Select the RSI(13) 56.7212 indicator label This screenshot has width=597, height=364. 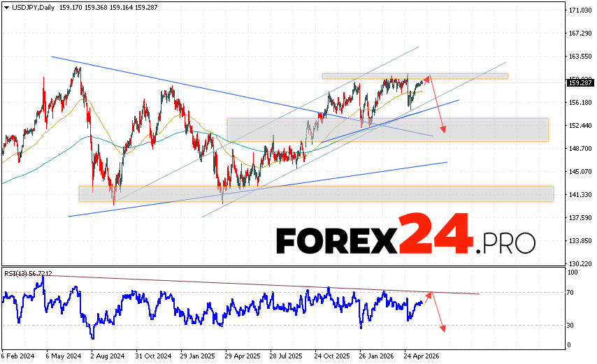28,273
